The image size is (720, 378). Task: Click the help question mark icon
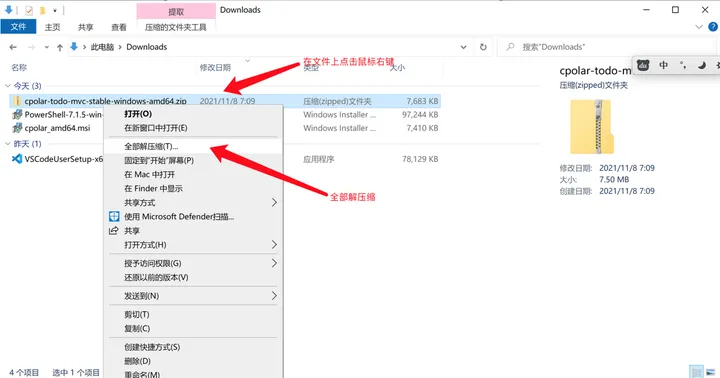coord(713,27)
